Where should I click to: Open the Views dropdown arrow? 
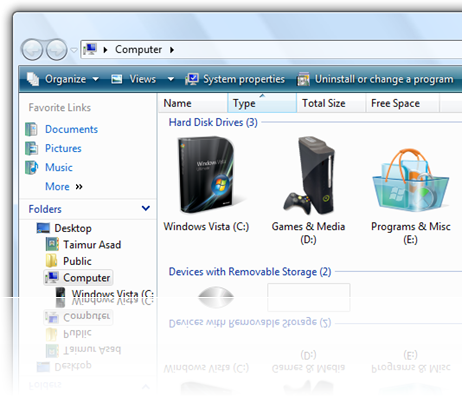pos(171,79)
